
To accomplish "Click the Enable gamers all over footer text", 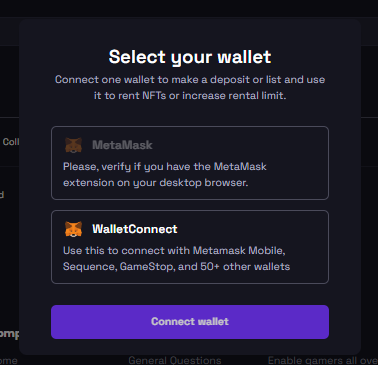I will 323,360.
